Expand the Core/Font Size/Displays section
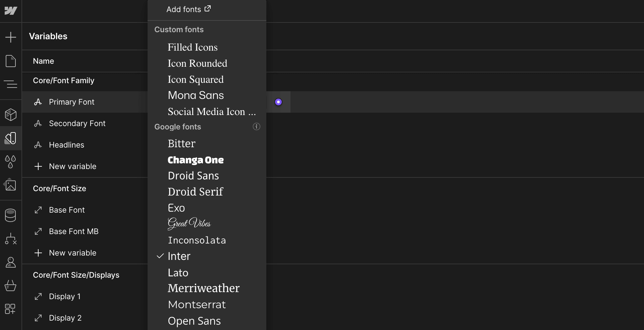 76,275
